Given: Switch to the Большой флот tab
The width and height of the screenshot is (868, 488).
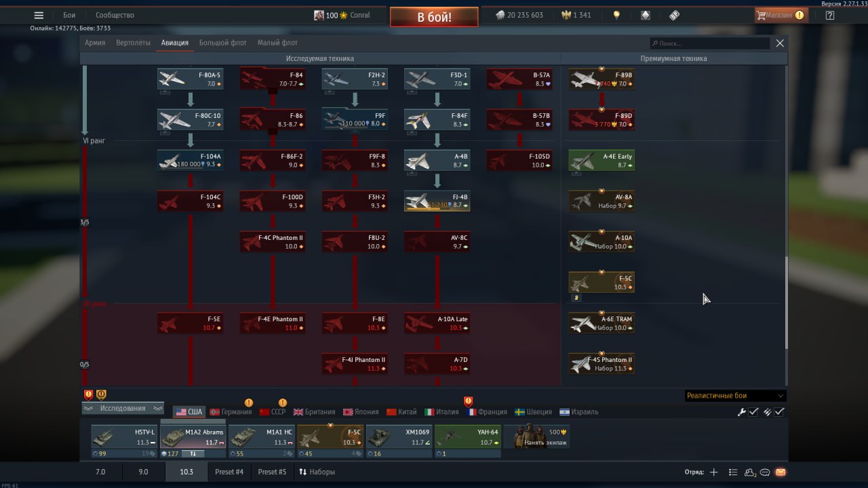Looking at the screenshot, I should (223, 43).
